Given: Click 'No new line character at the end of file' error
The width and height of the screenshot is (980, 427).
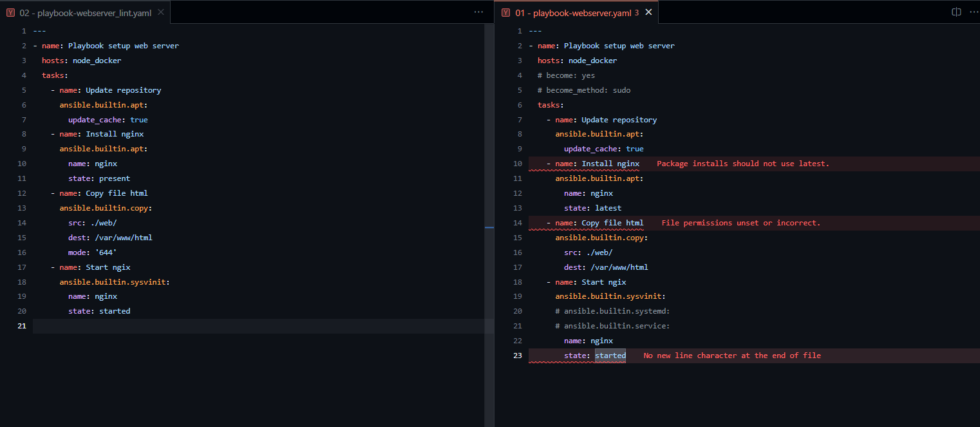Looking at the screenshot, I should click(x=732, y=356).
